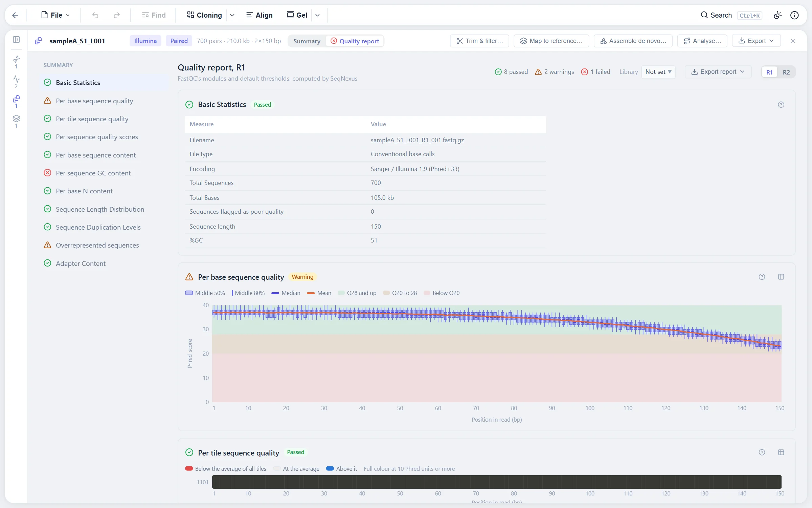Switch report to R2 reads
The width and height of the screenshot is (812, 508).
pos(786,72)
